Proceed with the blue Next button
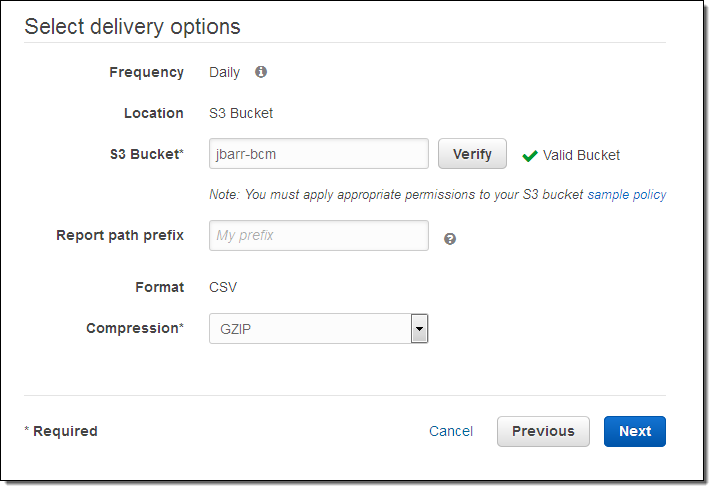The height and width of the screenshot is (491, 714). 635,431
